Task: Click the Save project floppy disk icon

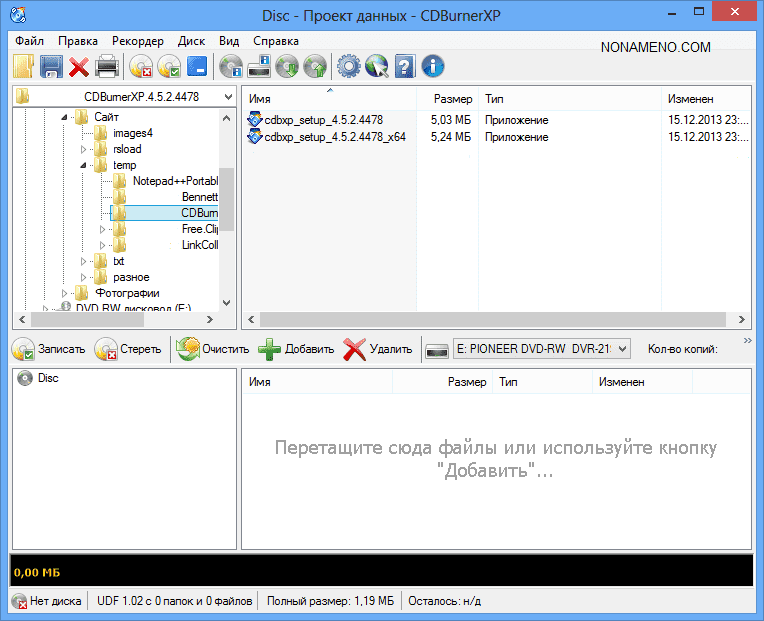Action: [51, 67]
